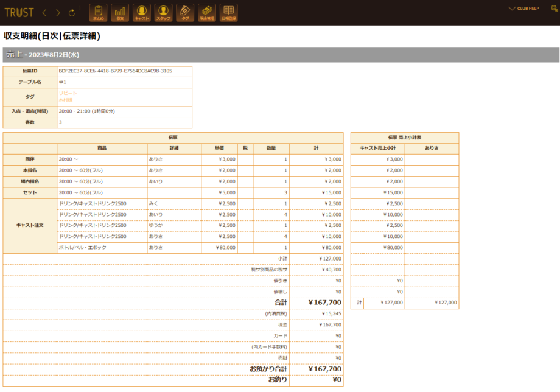Click the 本指名 row label
The height and width of the screenshot is (392, 560).
click(30, 170)
